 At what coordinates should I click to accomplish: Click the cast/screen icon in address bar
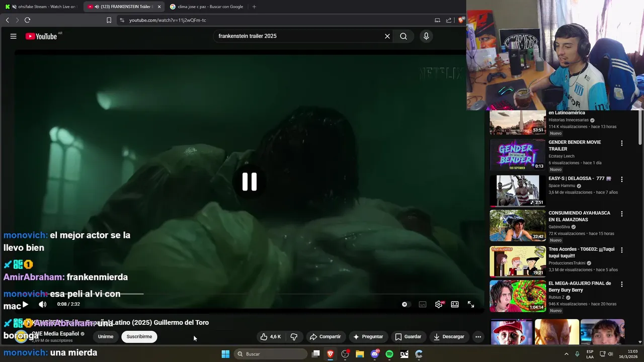pos(437,20)
